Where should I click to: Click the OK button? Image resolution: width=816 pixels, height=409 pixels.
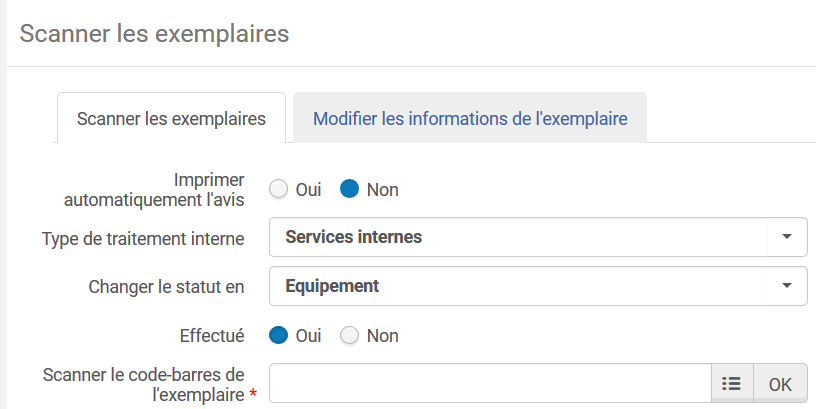coord(780,383)
